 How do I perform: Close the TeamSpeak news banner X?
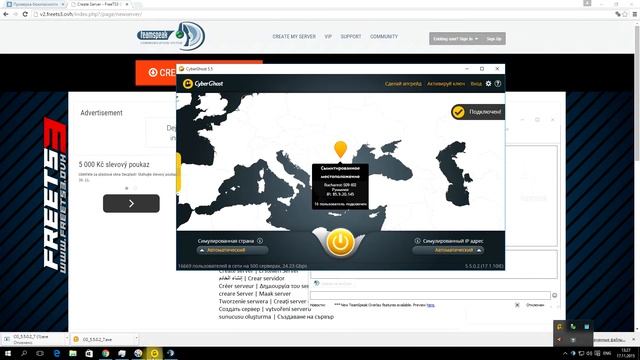point(517,305)
